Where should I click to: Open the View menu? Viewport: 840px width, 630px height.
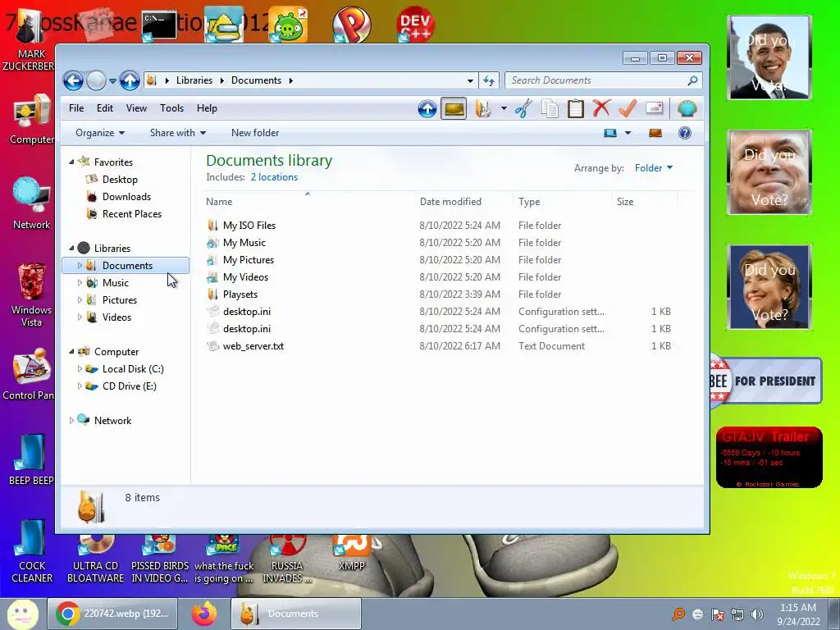(136, 108)
